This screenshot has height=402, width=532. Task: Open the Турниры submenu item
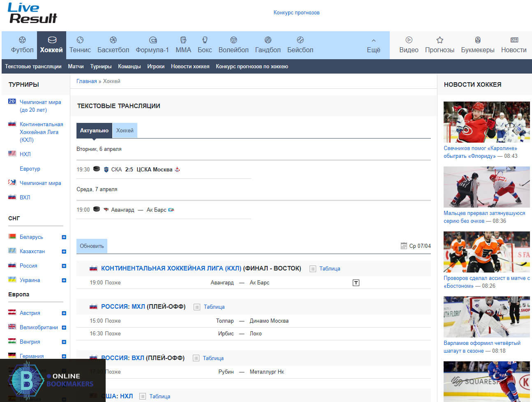click(x=101, y=67)
